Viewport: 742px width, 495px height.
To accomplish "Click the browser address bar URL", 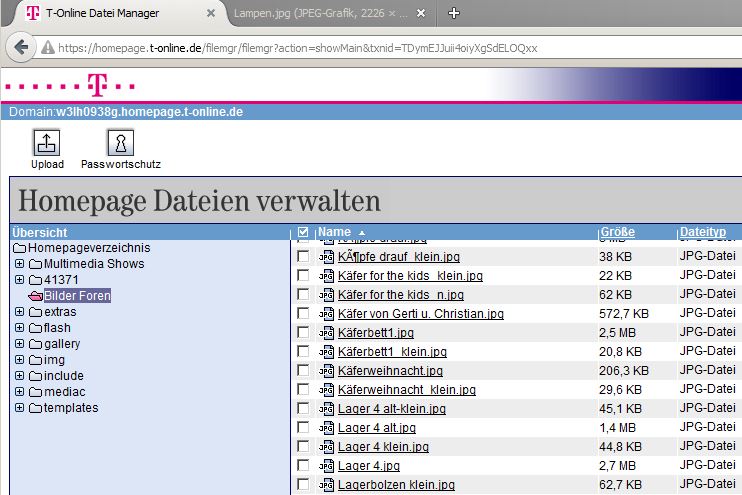I will (298, 48).
